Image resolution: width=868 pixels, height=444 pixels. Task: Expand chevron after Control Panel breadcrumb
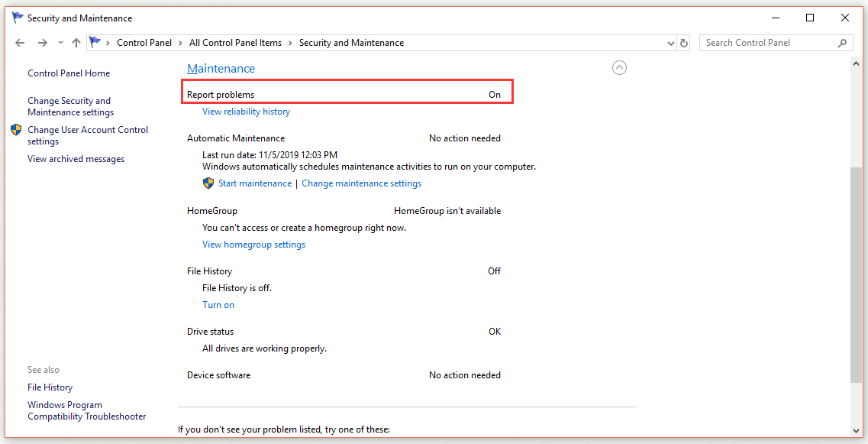180,43
